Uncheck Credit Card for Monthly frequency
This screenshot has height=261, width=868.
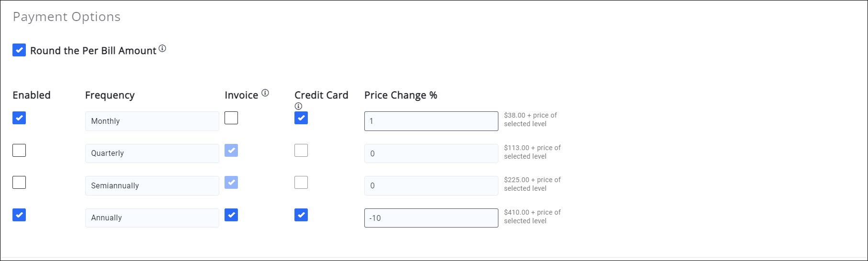click(x=301, y=118)
